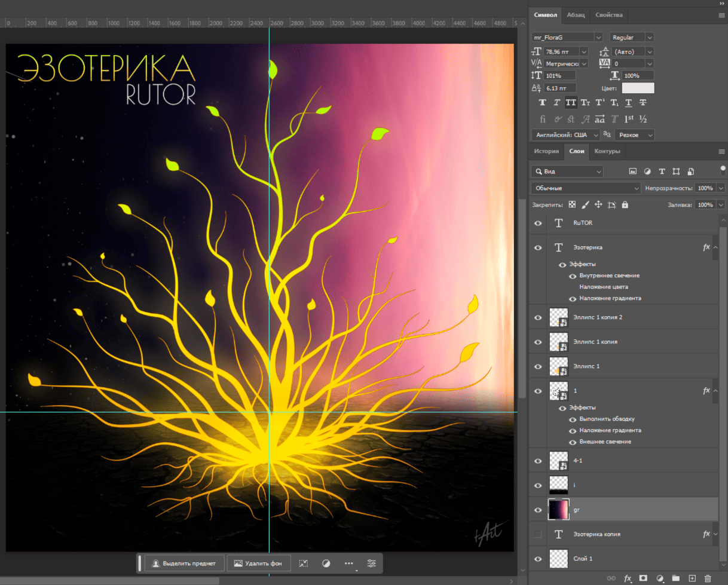Toggle Faux Bold text style
This screenshot has height=585, width=728.
(543, 103)
